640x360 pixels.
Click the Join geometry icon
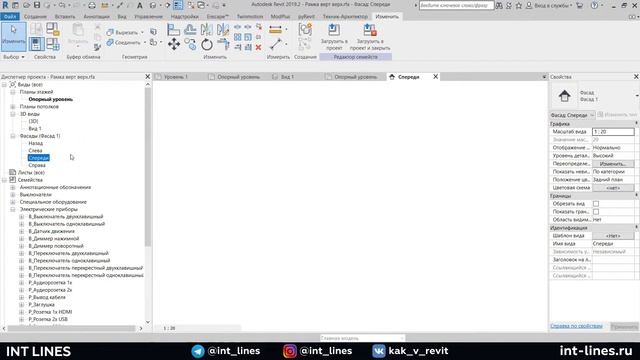click(110, 42)
